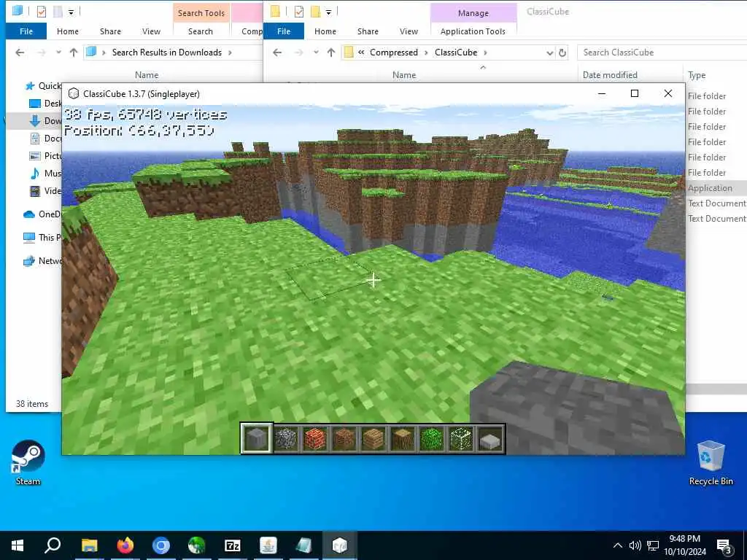Open the notification center icon
Image resolution: width=747 pixels, height=560 pixels.
724,545
